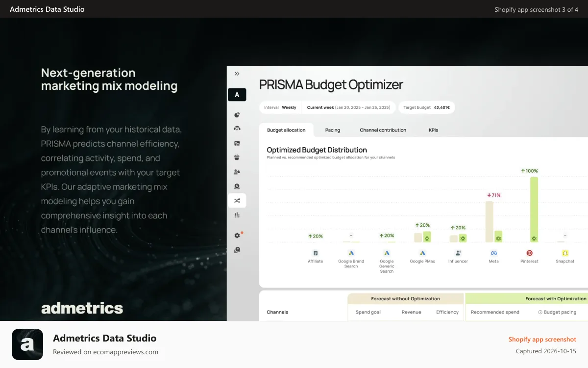588x368 pixels.
Task: Click the 'Next-generation marketing mix modeling' headline
Action: (109, 79)
